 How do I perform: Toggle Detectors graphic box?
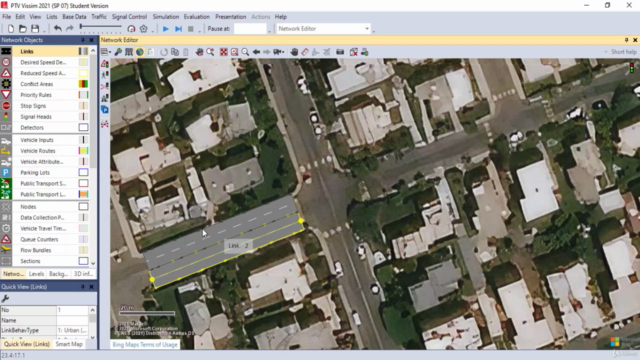83,128
